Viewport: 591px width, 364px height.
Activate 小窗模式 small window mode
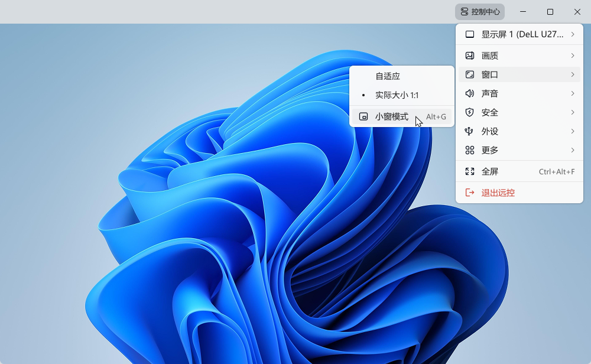pos(402,116)
